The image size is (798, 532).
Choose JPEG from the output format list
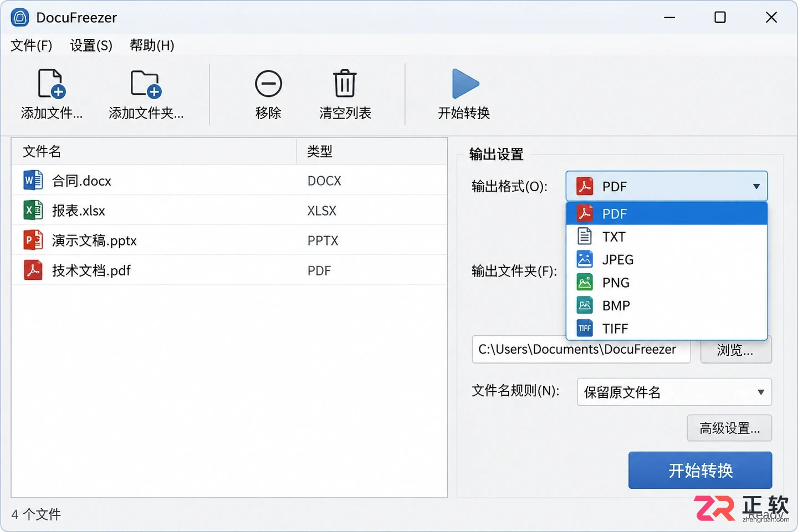coord(667,259)
